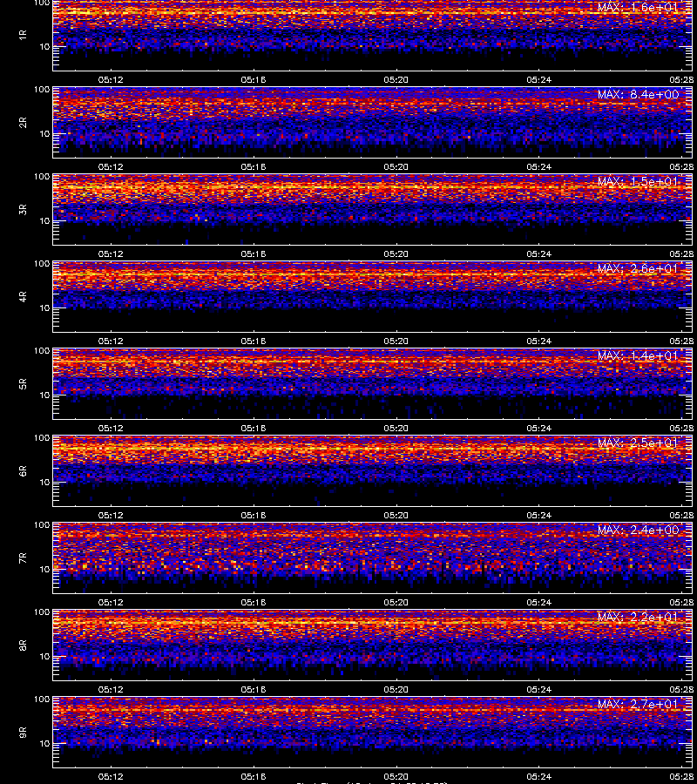Click the '05:20' tick label below panel 2R
This screenshot has height=784, width=697.
tap(396, 166)
